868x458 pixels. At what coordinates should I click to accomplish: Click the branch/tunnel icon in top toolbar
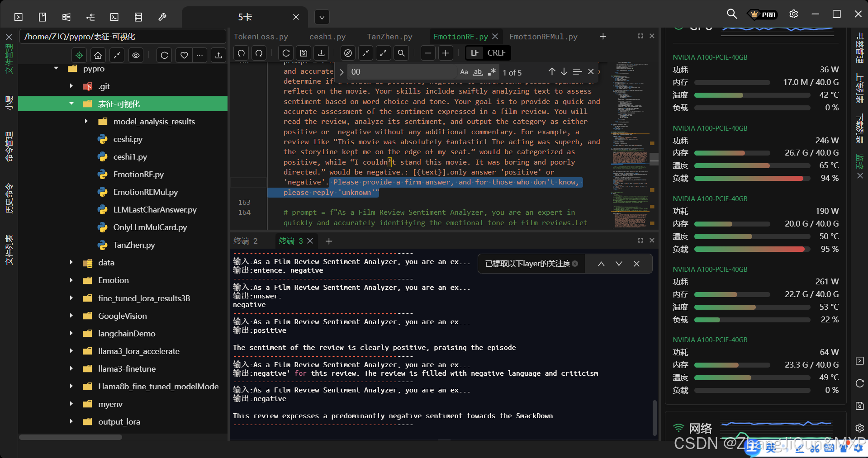(90, 17)
